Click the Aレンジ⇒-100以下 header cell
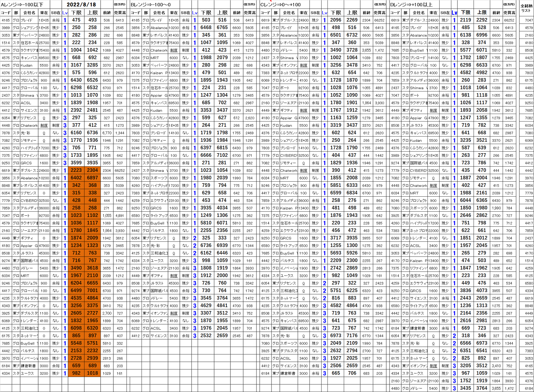Screen dimensions: 534x392 (22, 5)
